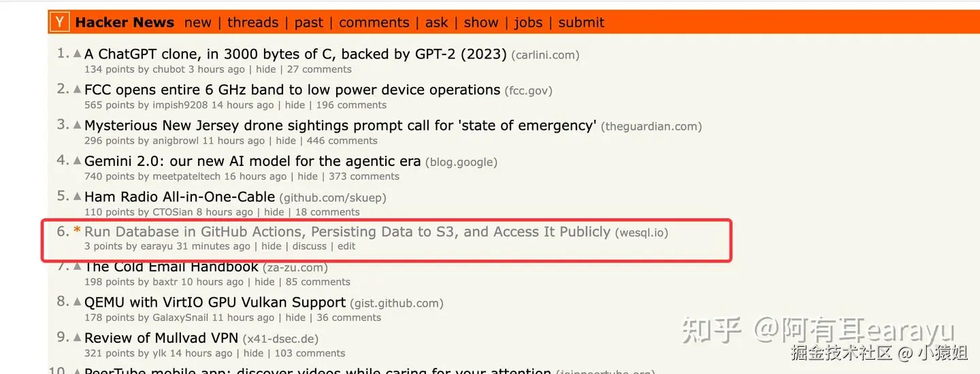980x374 pixels.
Task: Click the 'submit' header link
Action: (x=581, y=22)
